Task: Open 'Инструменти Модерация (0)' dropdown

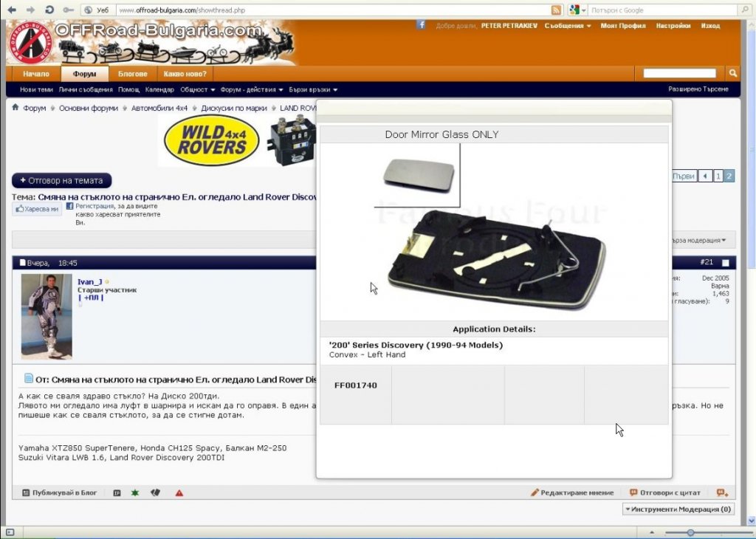Action: point(678,509)
